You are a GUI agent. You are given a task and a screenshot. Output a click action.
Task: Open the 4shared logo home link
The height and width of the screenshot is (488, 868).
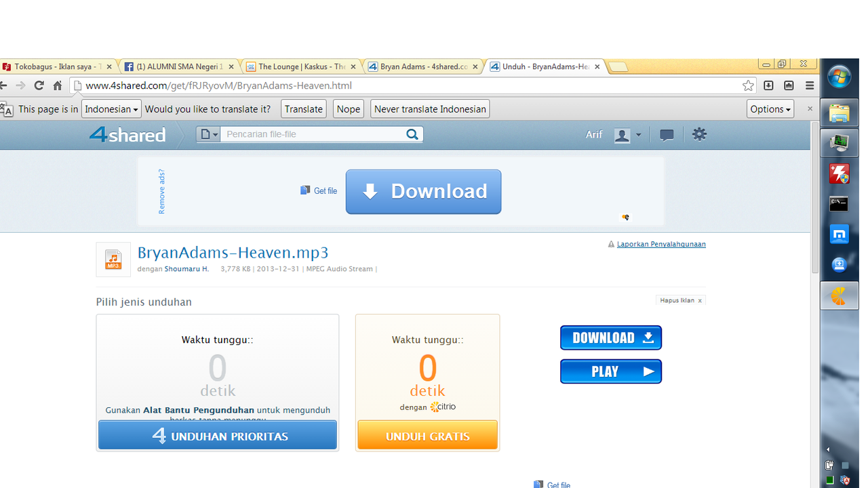pyautogui.click(x=127, y=134)
